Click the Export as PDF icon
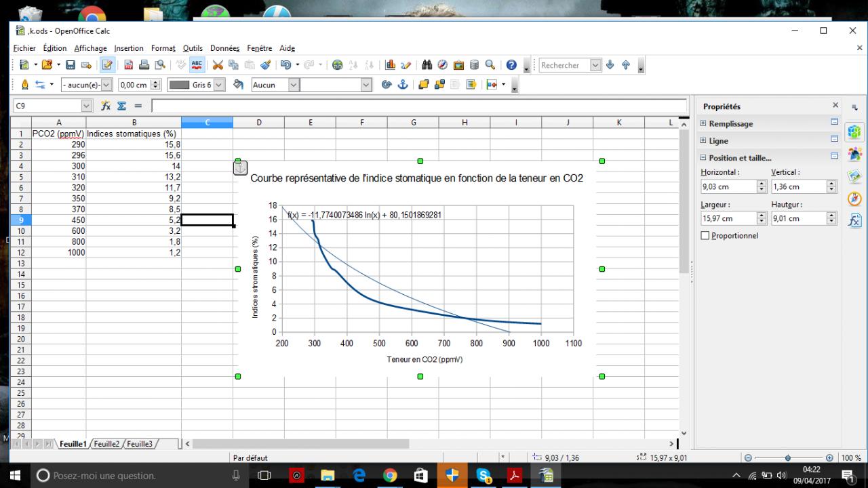The height and width of the screenshot is (488, 868). (x=128, y=65)
